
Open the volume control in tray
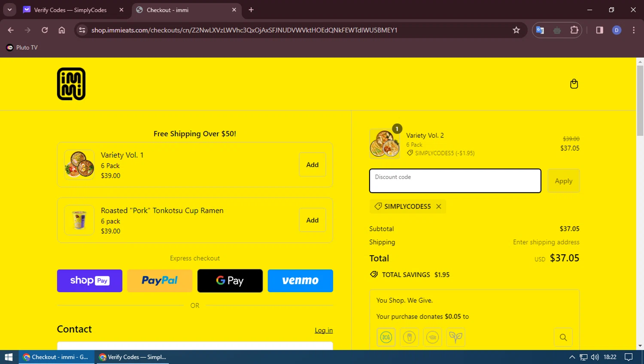[x=595, y=357]
